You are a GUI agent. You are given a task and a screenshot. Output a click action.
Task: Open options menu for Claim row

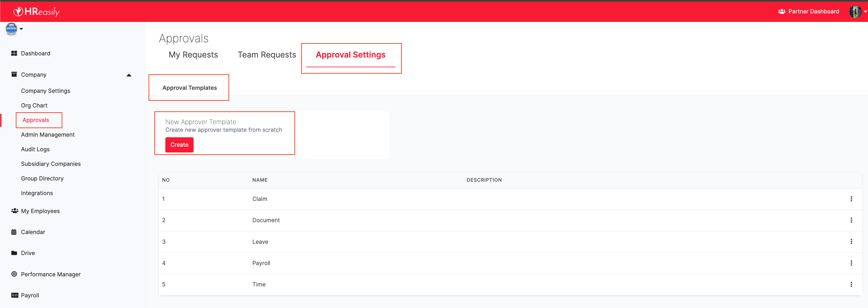click(x=851, y=199)
